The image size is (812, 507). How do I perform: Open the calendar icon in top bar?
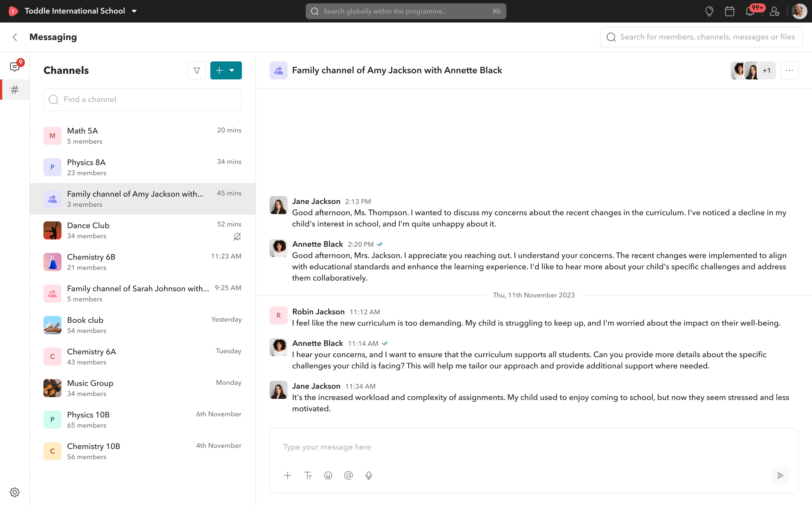coord(730,11)
